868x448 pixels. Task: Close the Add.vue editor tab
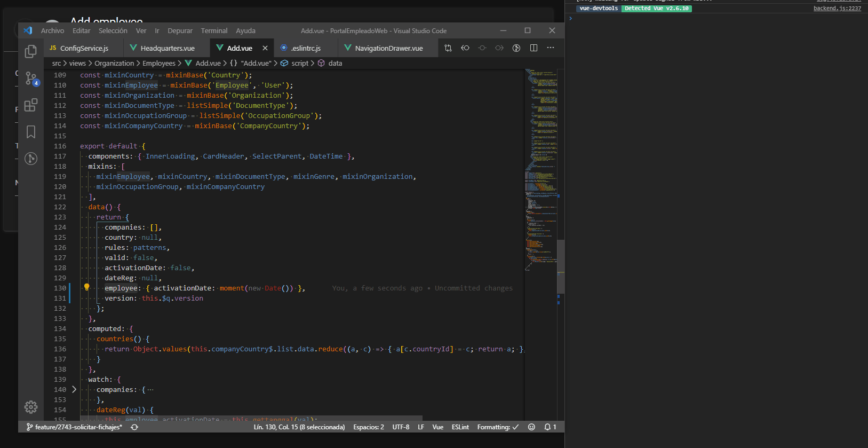click(265, 48)
